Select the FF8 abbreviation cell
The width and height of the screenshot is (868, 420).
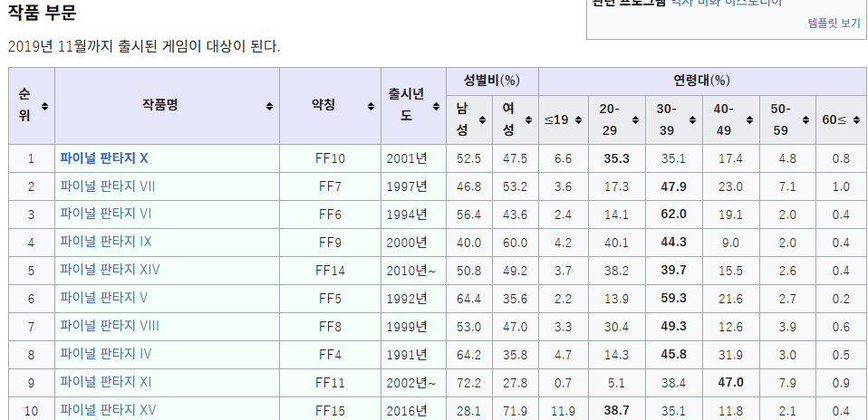click(x=330, y=327)
